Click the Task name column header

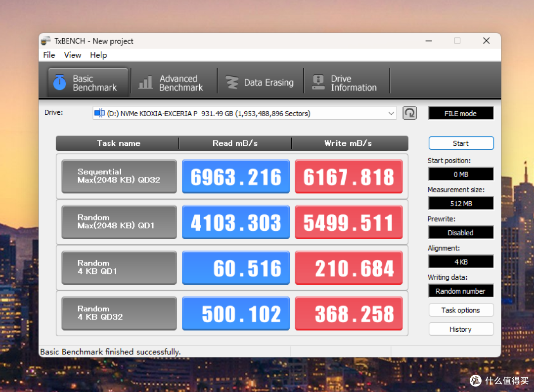tap(118, 143)
